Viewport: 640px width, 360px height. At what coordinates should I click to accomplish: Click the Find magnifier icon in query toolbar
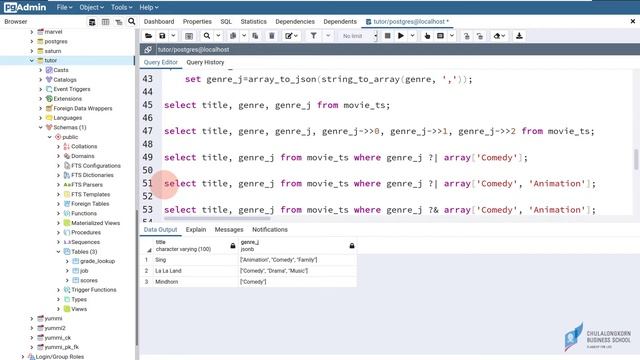click(x=207, y=36)
